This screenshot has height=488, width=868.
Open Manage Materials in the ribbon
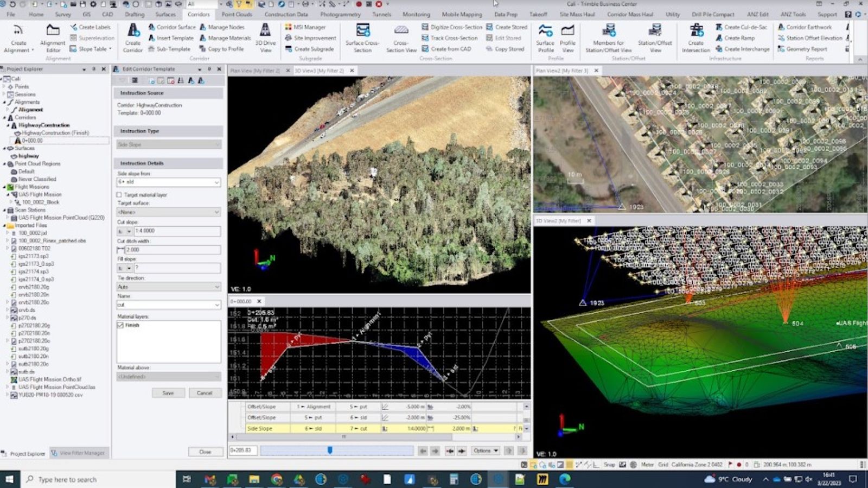coord(225,38)
